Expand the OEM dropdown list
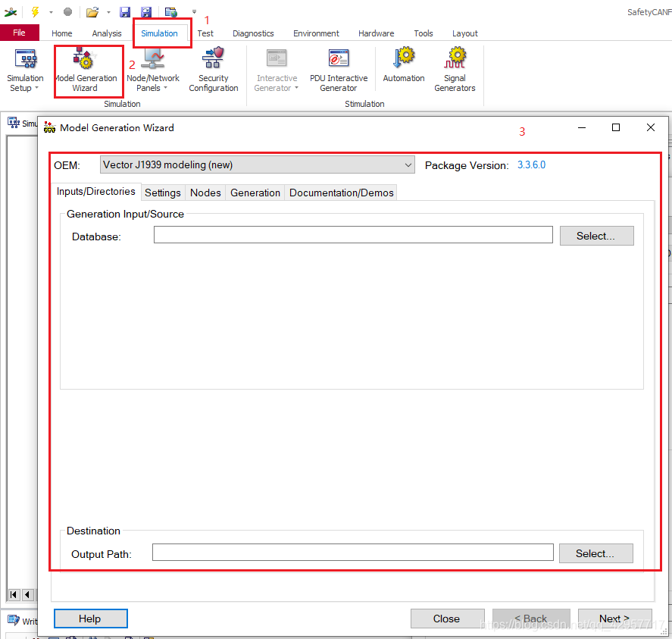 (408, 164)
